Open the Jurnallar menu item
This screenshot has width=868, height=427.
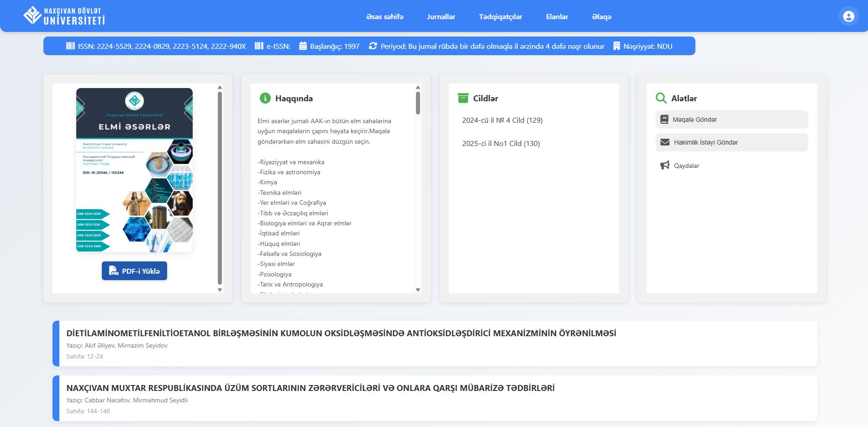441,16
